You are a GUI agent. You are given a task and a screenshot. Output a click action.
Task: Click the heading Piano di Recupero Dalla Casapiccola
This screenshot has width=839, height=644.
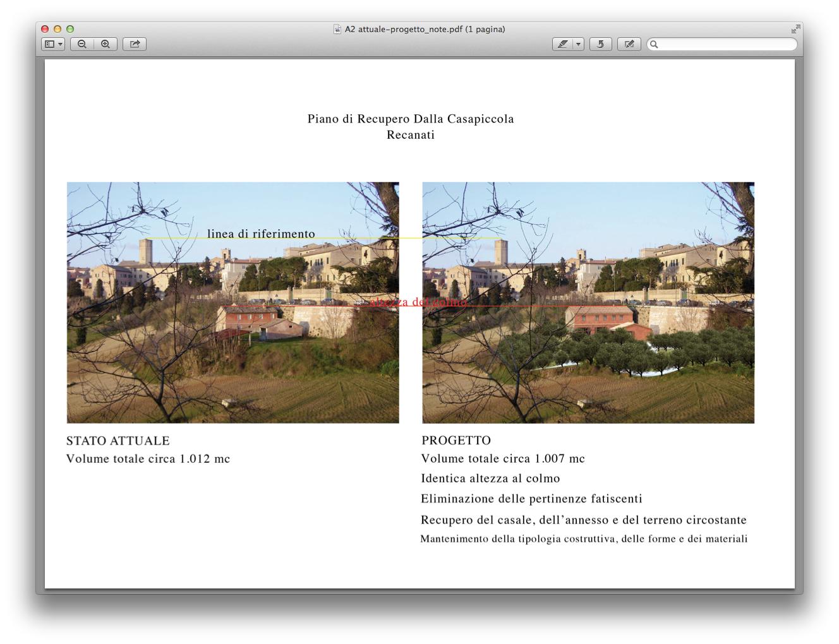(x=411, y=119)
